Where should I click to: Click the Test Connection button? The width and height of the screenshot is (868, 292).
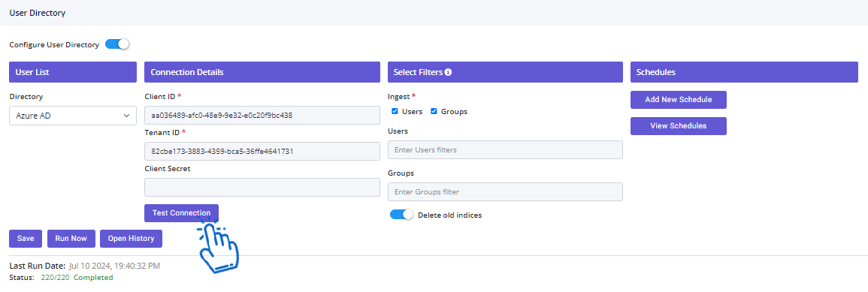182,213
